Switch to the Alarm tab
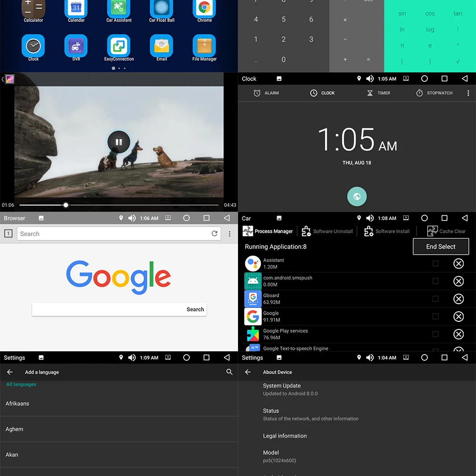Image resolution: width=476 pixels, height=476 pixels. tap(266, 93)
